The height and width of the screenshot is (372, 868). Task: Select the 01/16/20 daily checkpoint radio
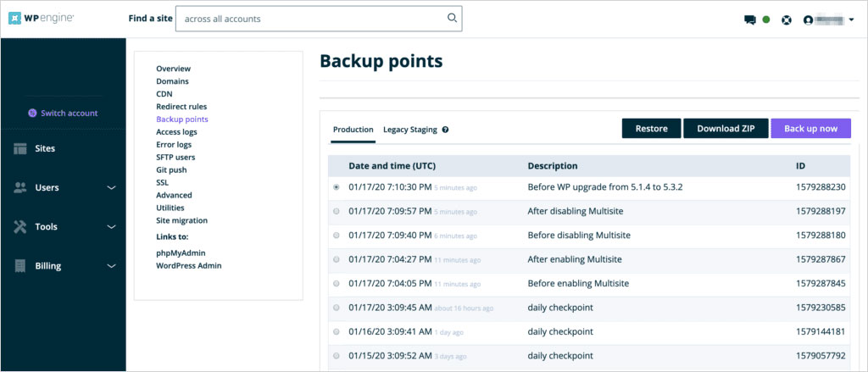pos(337,331)
